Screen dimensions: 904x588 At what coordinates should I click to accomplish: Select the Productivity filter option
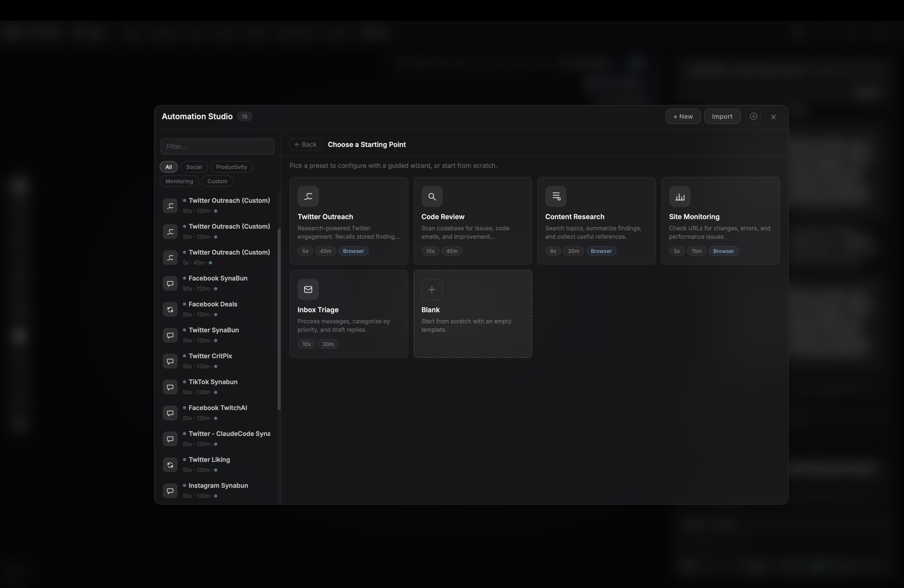point(232,167)
